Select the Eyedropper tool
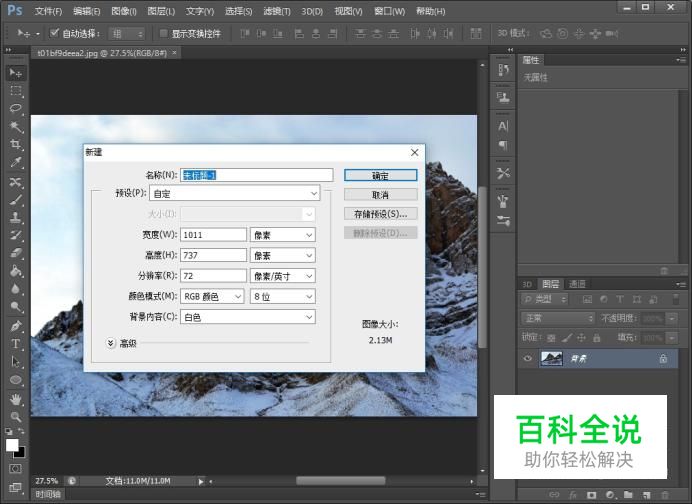Image resolution: width=692 pixels, height=504 pixels. (15, 163)
